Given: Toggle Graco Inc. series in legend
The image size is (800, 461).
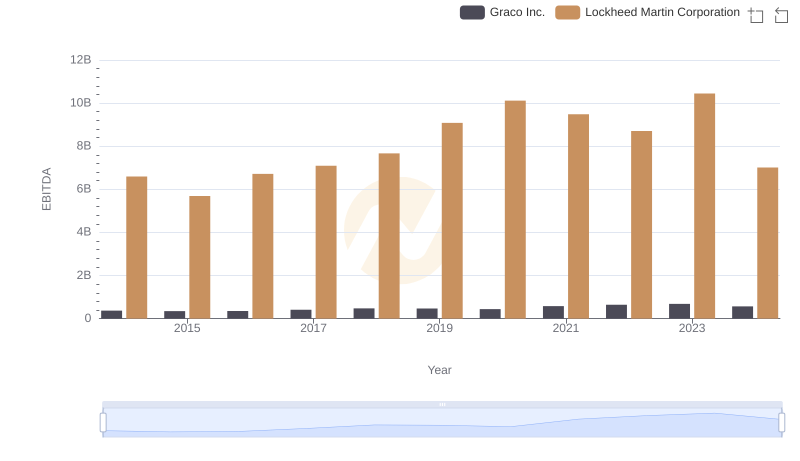Looking at the screenshot, I should coord(502,12).
